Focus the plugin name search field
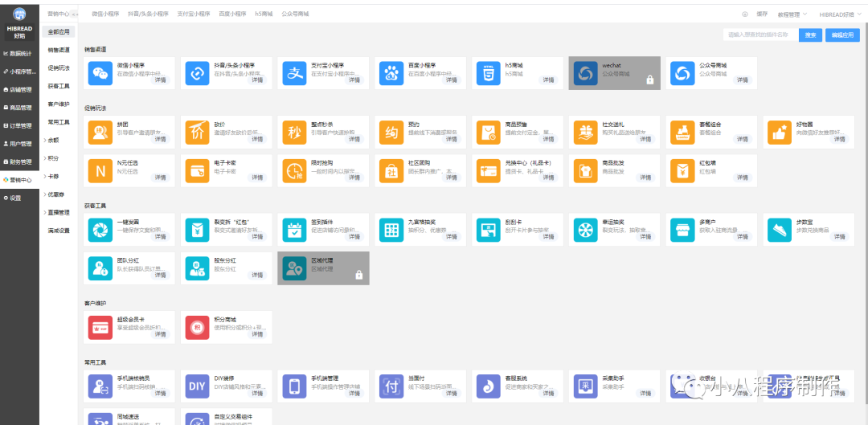 pos(760,35)
